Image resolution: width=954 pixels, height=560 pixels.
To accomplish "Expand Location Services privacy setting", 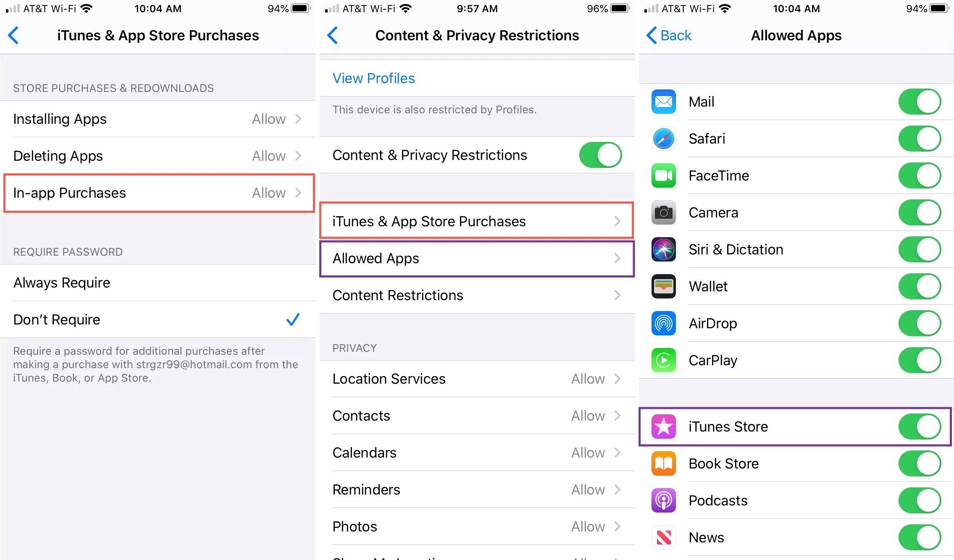I will click(x=477, y=379).
